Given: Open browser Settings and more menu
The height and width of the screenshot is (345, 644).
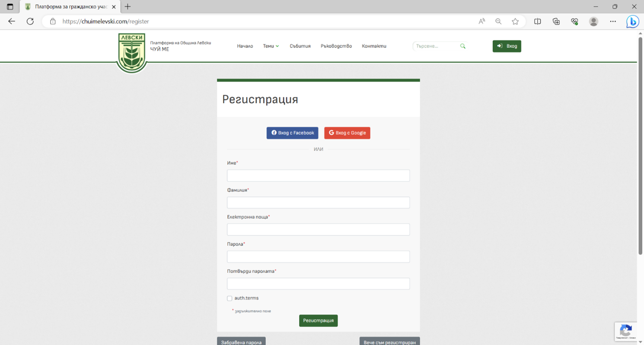Looking at the screenshot, I should (x=612, y=21).
